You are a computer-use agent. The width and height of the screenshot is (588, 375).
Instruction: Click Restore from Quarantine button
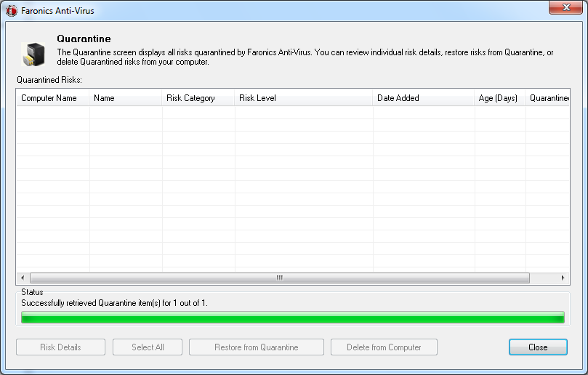pyautogui.click(x=257, y=347)
